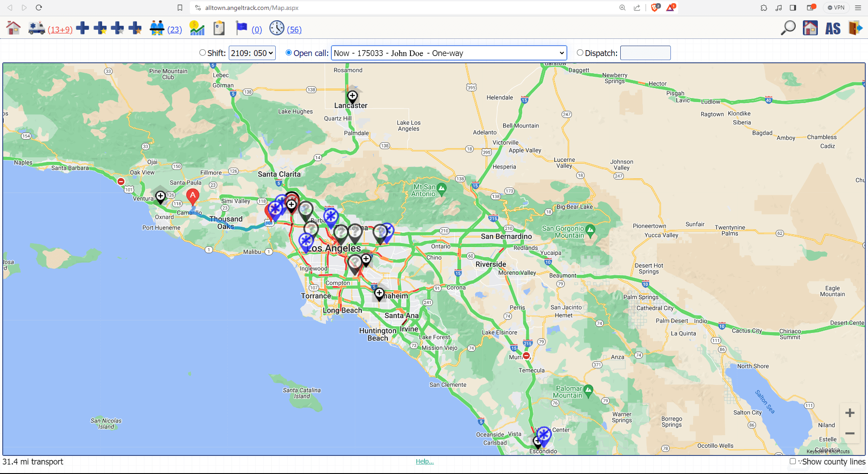This screenshot has width=868, height=474.
Task: Click the blue cross with bronze star
Action: pos(135,28)
